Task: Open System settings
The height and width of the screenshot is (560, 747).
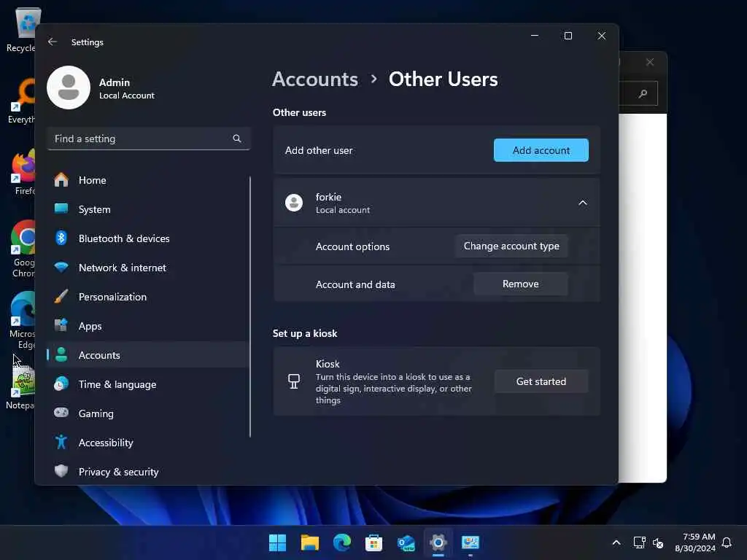Action: (147, 209)
